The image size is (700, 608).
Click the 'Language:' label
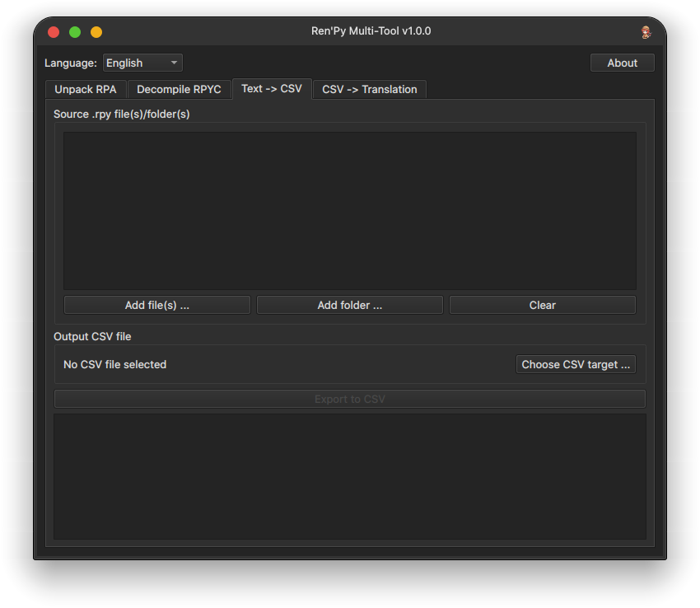point(71,63)
